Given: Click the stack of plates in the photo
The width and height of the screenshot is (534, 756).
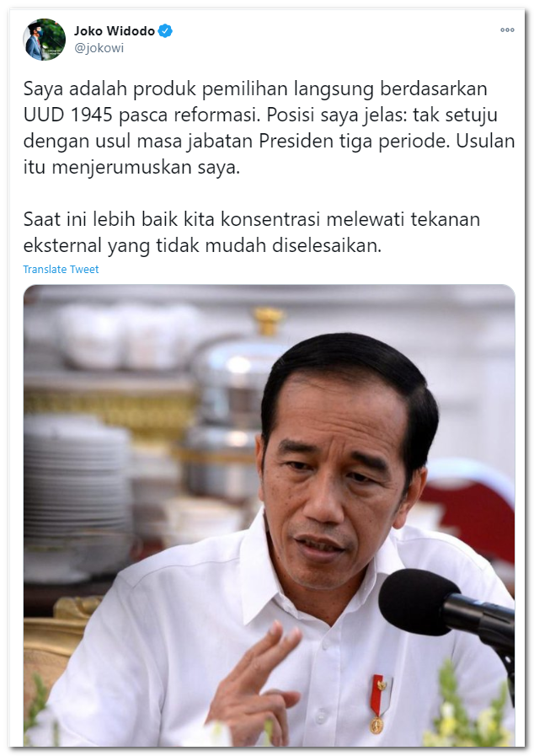Looking at the screenshot, I should (77, 487).
